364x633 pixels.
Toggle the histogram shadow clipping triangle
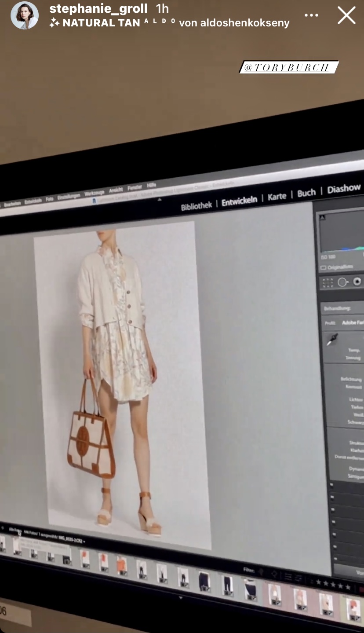coord(322,217)
